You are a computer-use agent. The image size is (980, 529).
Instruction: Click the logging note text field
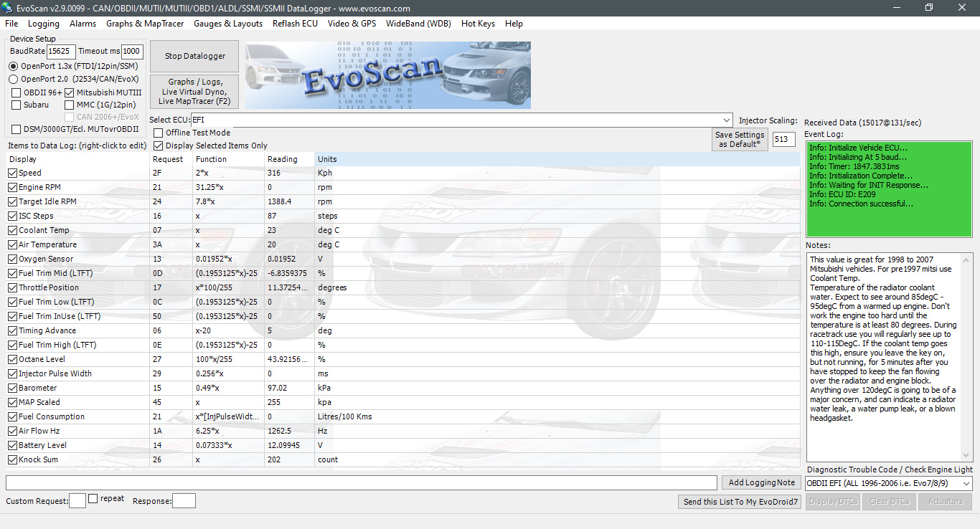362,482
